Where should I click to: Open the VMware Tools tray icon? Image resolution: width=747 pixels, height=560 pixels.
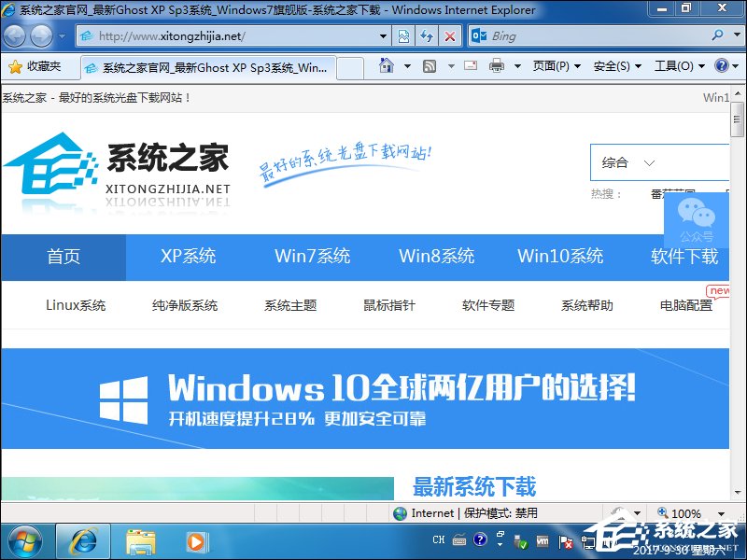click(x=543, y=541)
